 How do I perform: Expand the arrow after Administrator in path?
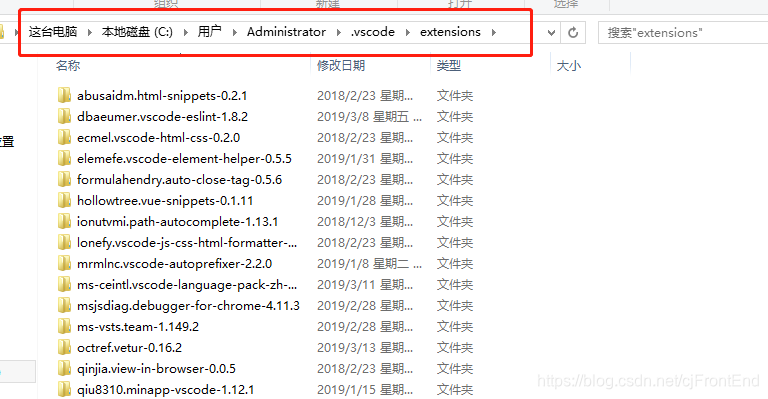(338, 32)
